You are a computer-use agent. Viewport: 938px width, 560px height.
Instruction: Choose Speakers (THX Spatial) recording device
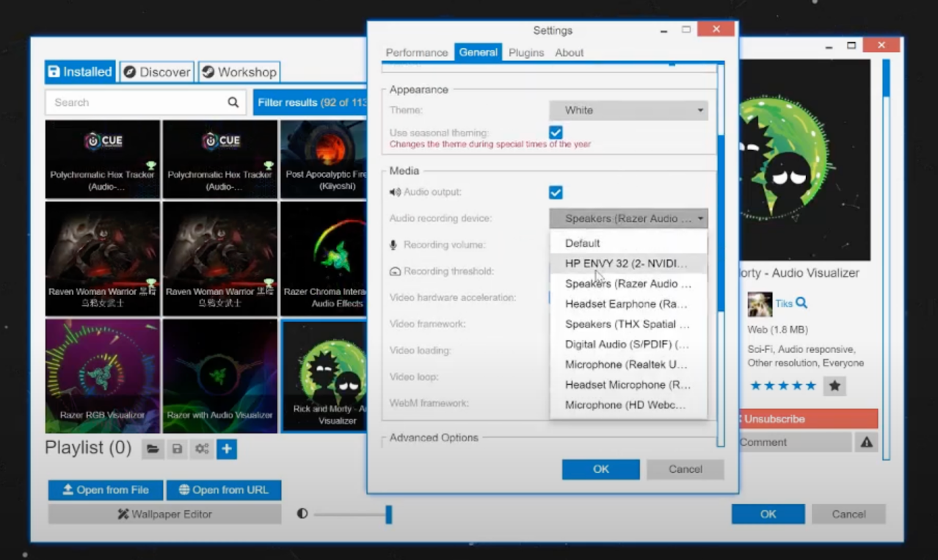click(626, 324)
